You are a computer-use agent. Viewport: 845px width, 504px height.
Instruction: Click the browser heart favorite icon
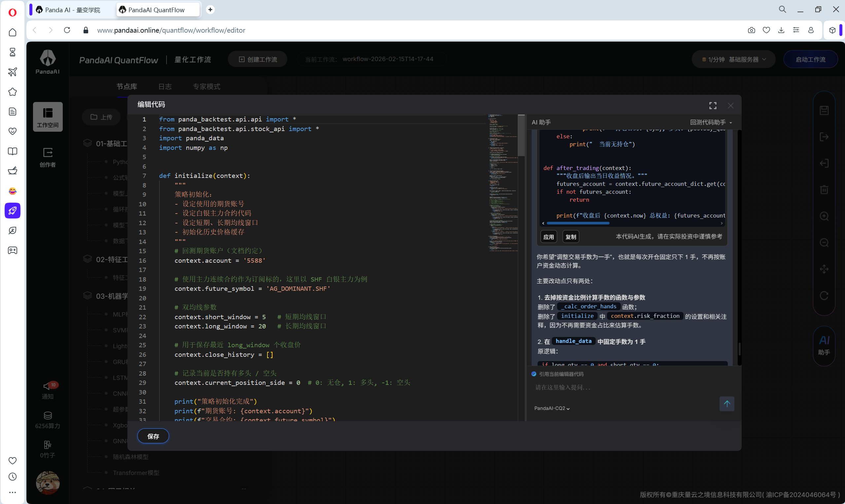point(766,30)
